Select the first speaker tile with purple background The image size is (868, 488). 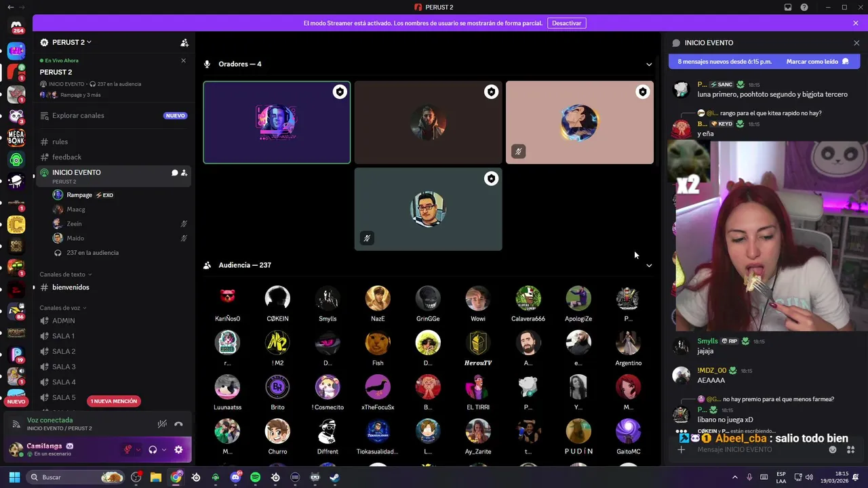(277, 123)
